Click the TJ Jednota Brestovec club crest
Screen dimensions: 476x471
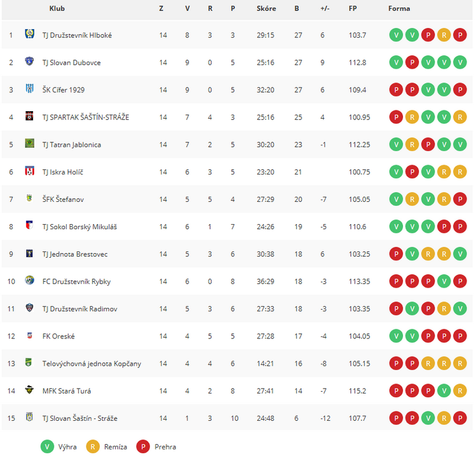pyautogui.click(x=29, y=253)
